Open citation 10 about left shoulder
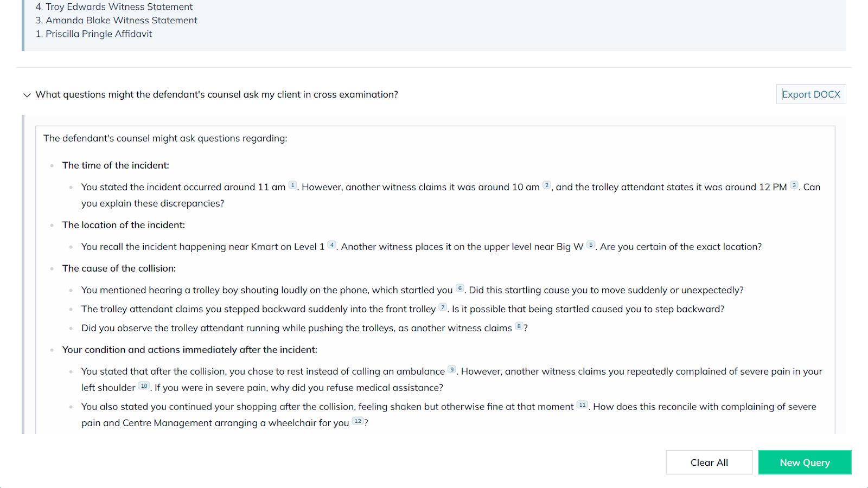The width and height of the screenshot is (868, 488). pos(144,386)
